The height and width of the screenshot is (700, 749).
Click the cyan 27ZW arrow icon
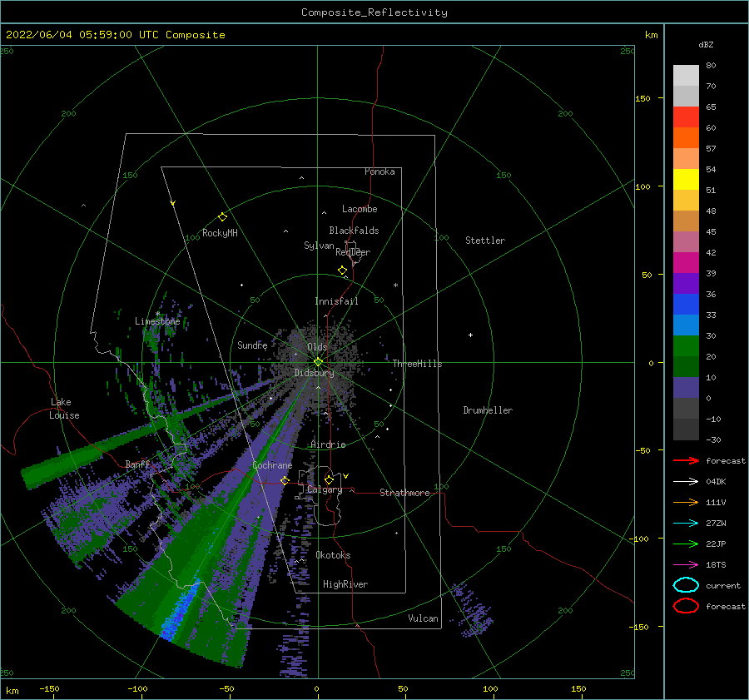click(x=686, y=524)
